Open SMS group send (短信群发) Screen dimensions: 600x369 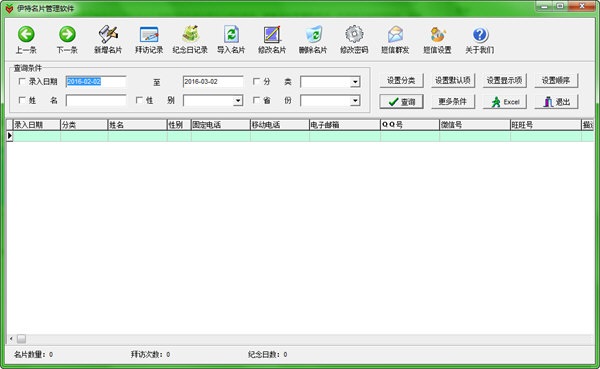(395, 40)
